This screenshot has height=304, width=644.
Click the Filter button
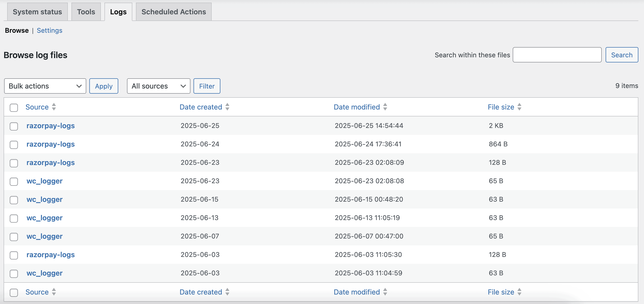(207, 86)
